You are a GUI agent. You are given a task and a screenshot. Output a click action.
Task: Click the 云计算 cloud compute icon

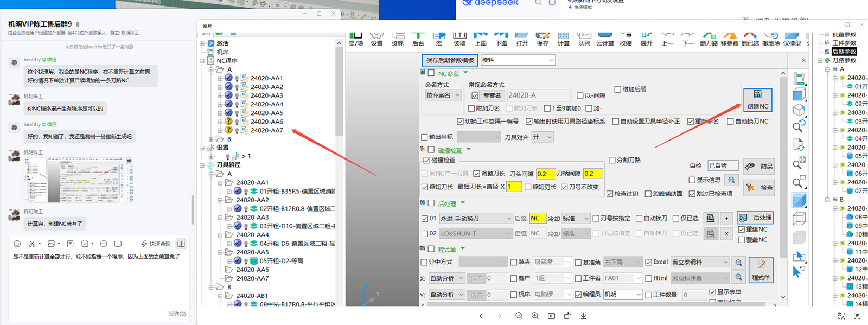click(605, 39)
